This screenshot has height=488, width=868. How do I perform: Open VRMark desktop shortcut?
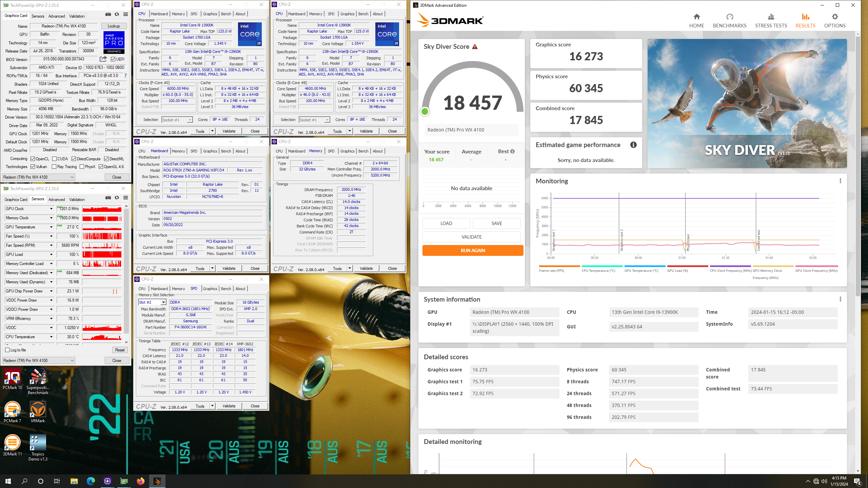coord(38,412)
